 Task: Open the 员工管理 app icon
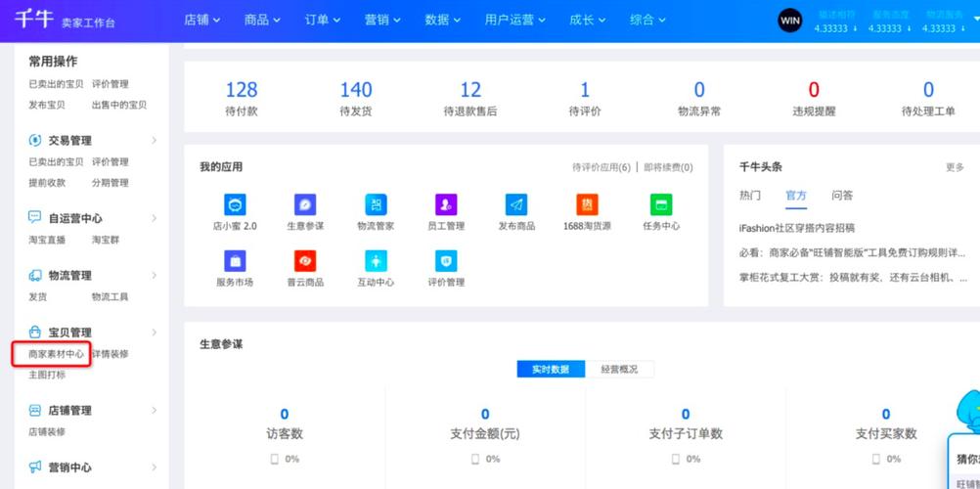[446, 204]
